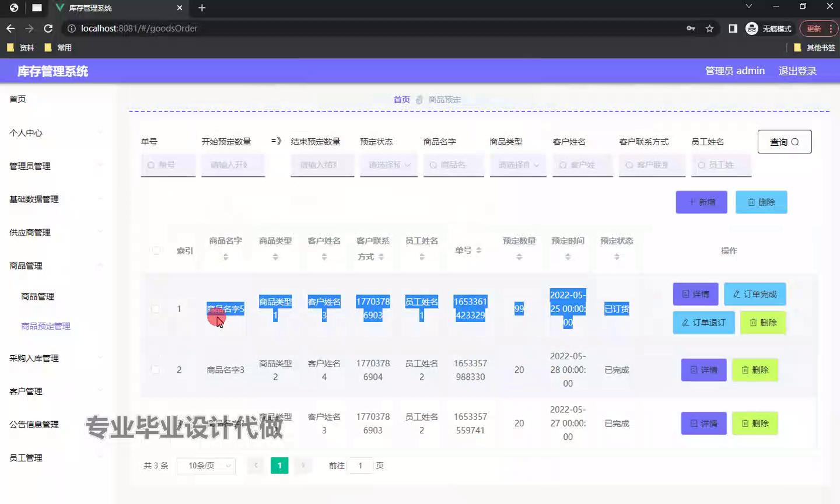The height and width of the screenshot is (504, 840).
Task: Open the 10条/页 page size dropdown
Action: (206, 466)
